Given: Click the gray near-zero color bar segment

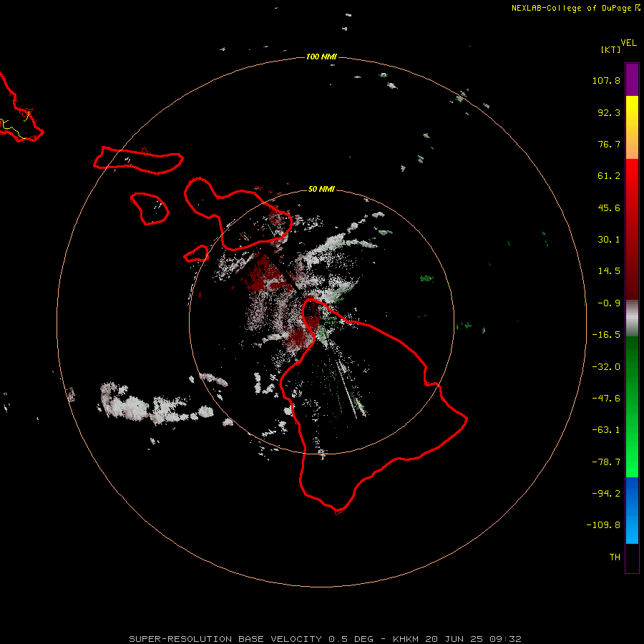Looking at the screenshot, I should (x=632, y=318).
